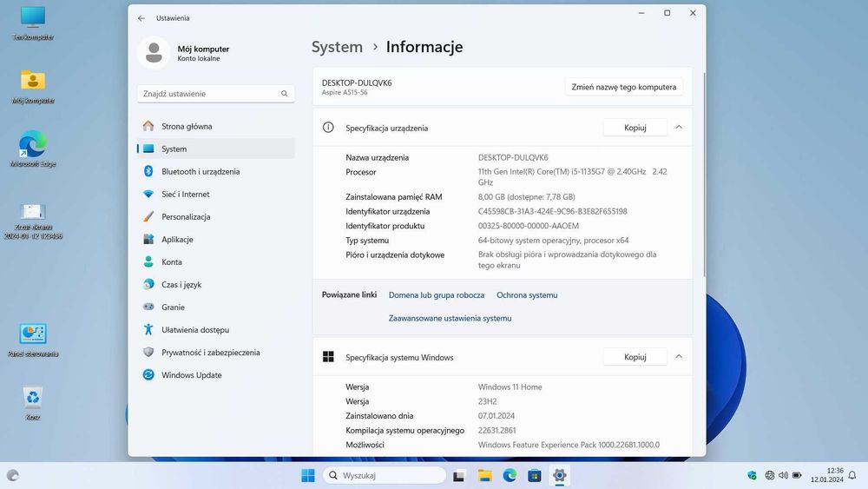The width and height of the screenshot is (868, 489).
Task: Open Personalizacja settings page
Action: (215, 217)
